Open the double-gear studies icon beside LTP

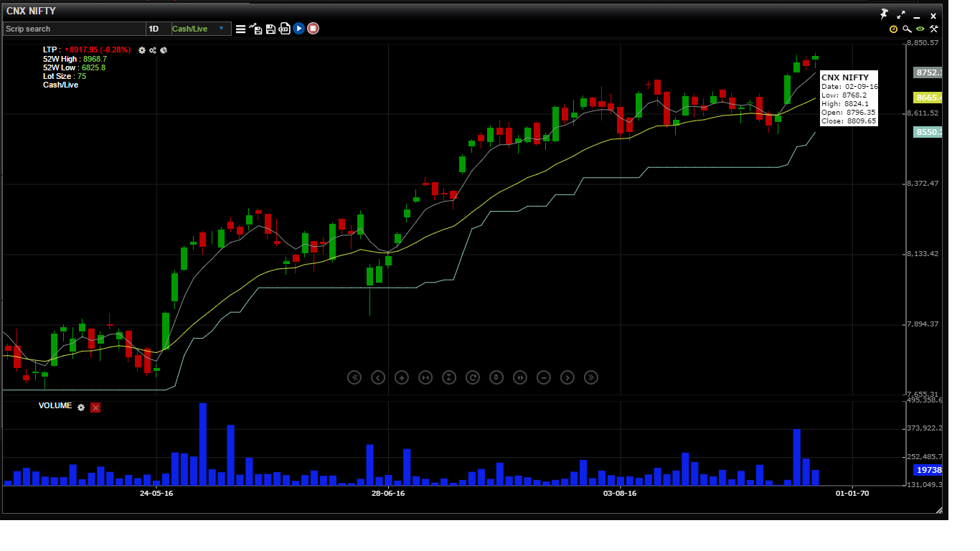click(x=153, y=50)
